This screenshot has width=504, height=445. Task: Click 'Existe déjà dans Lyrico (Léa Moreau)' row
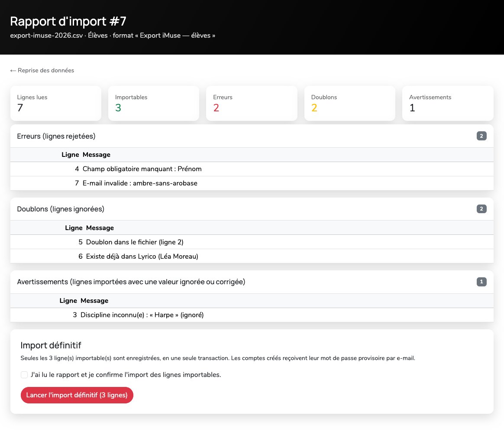252,257
